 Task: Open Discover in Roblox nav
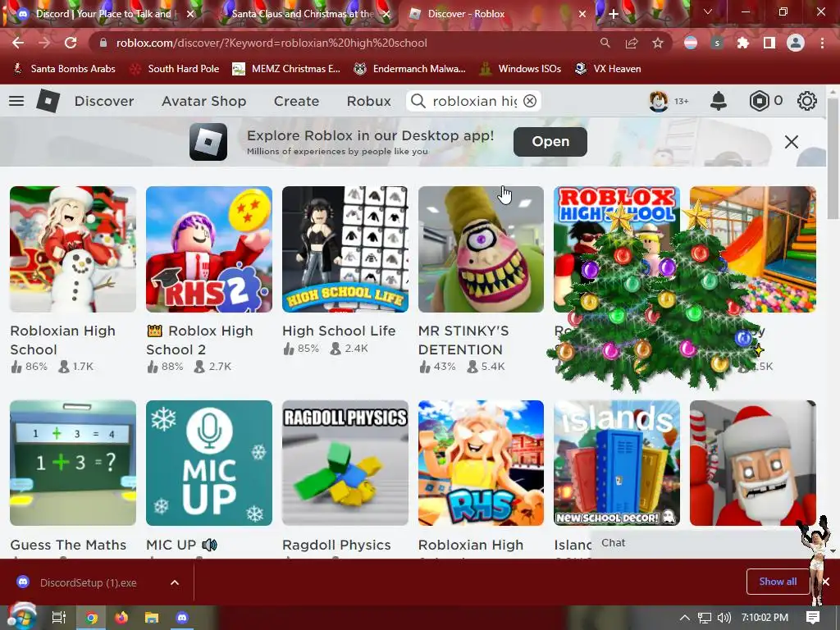point(104,101)
